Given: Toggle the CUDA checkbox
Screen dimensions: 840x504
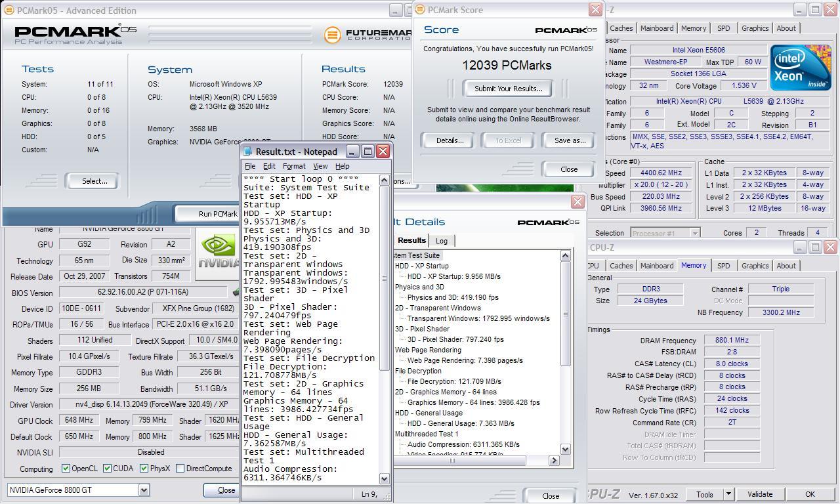Looking at the screenshot, I should pos(108,469).
